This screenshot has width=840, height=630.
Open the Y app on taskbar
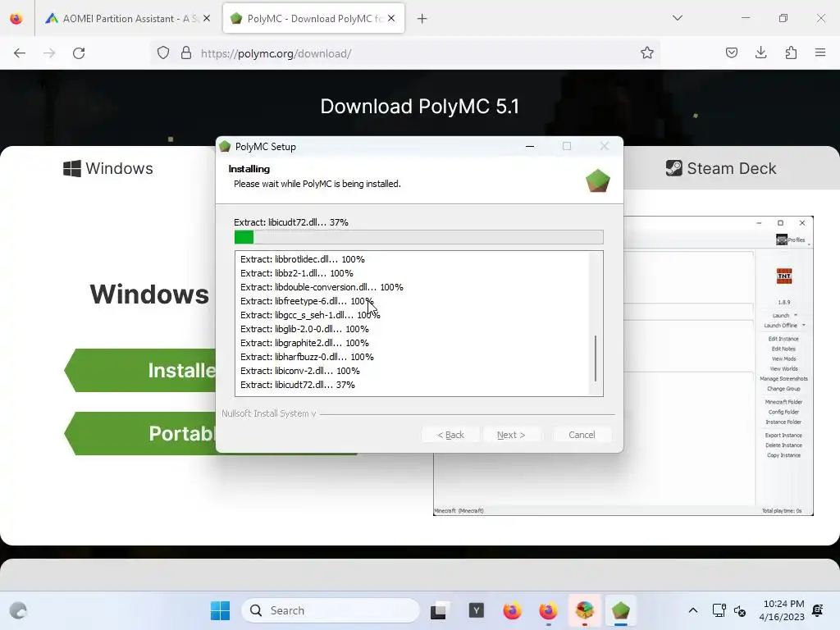click(x=477, y=610)
